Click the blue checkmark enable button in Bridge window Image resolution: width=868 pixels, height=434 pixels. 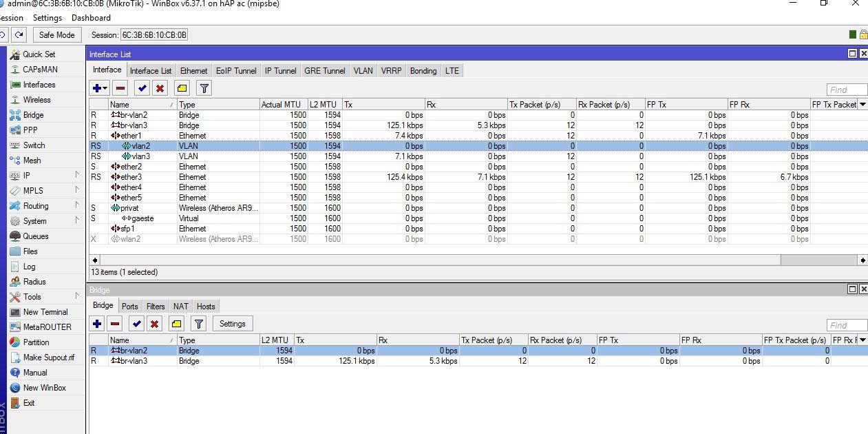point(137,324)
